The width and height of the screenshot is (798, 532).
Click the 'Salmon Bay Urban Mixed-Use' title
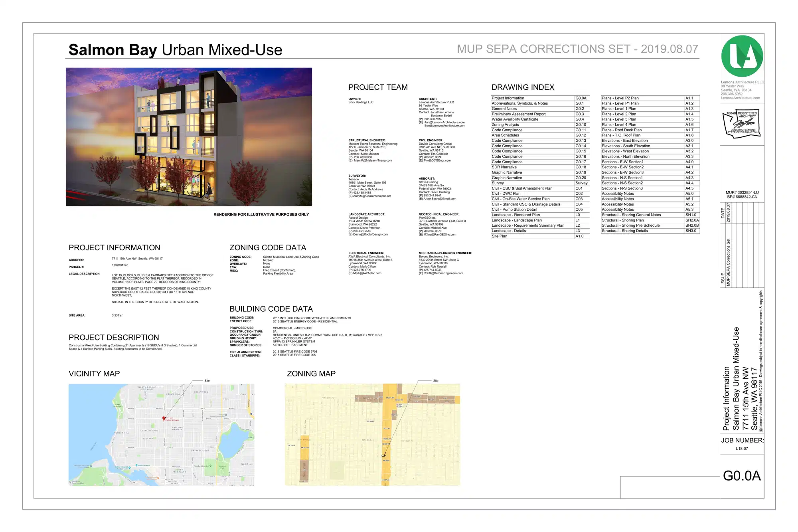coord(175,50)
